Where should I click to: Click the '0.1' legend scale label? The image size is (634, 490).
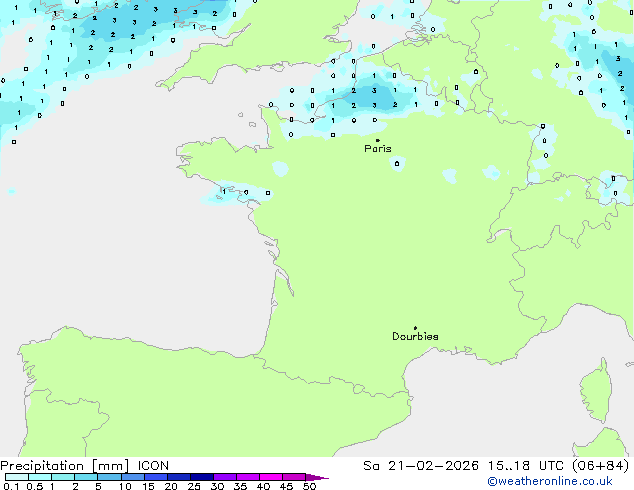[11, 486]
